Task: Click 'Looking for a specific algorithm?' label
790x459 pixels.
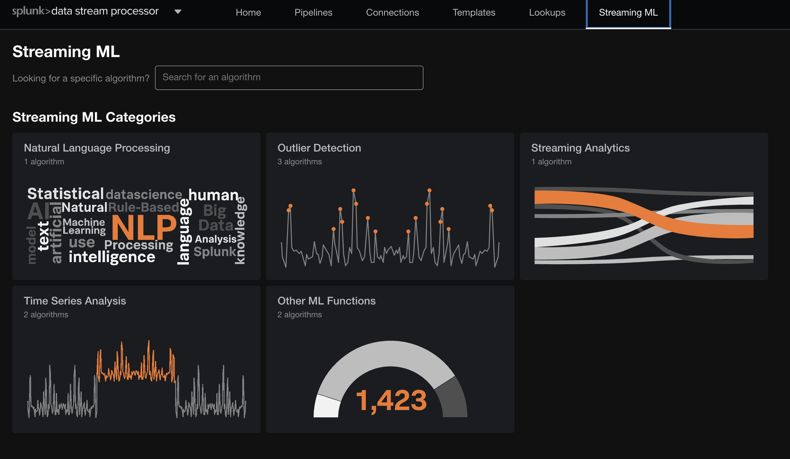Action: [81, 78]
